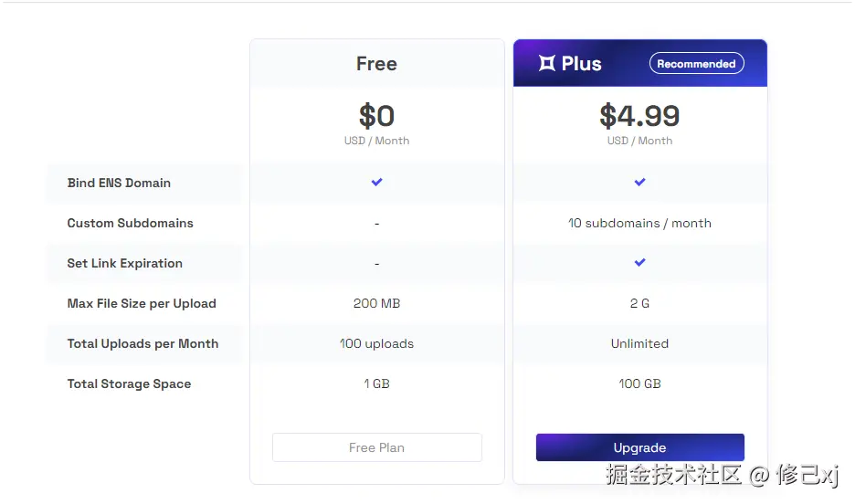Click the Plus plan sparkle icon
Screen dimensions: 855x504
[547, 63]
